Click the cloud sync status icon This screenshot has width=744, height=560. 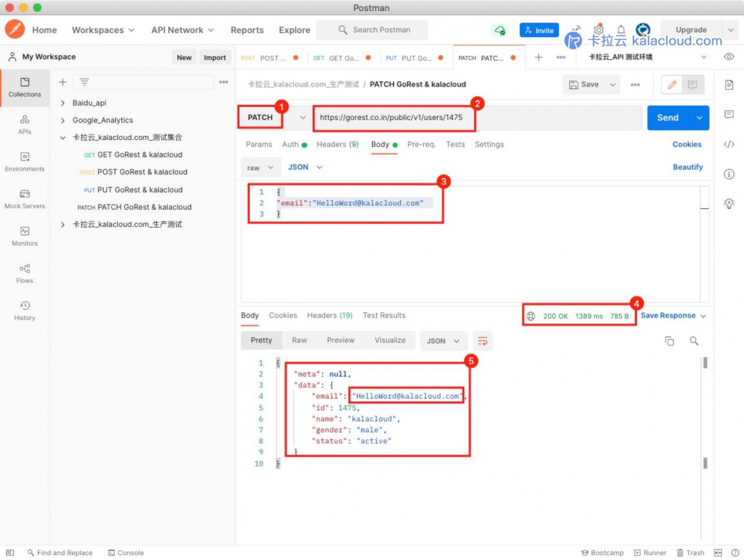[499, 30]
